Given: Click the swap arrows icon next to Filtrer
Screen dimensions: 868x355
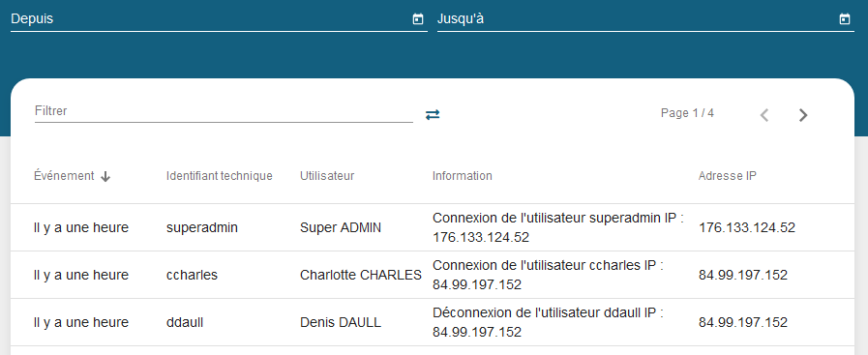Looking at the screenshot, I should tap(433, 114).
